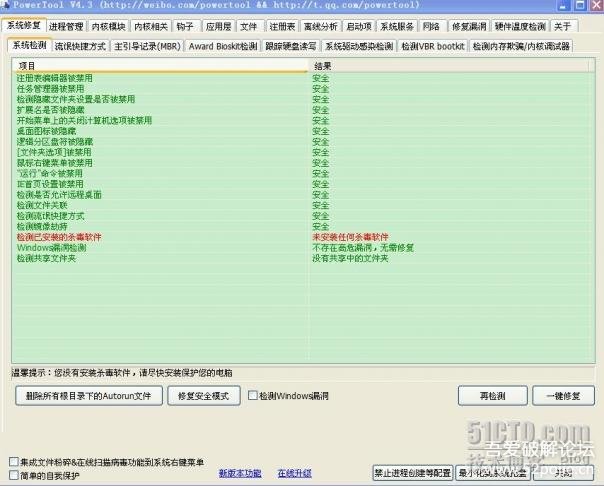Select the 注册表 tab

(282, 26)
